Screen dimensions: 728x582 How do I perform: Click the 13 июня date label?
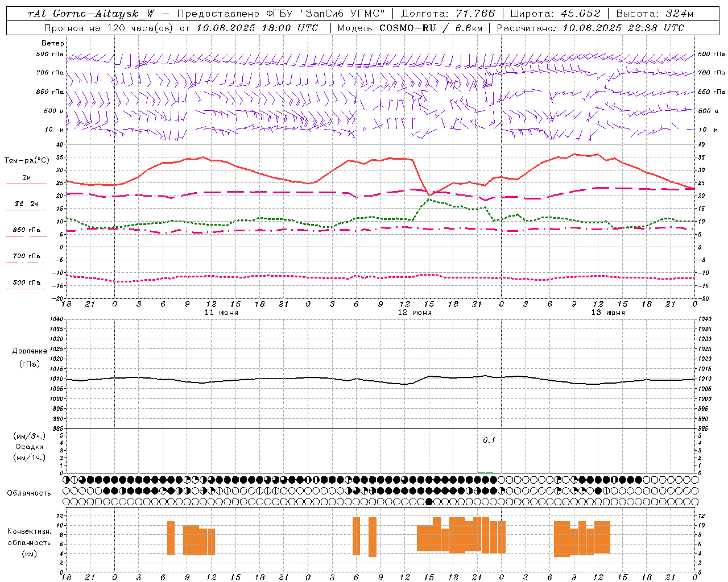pos(608,313)
